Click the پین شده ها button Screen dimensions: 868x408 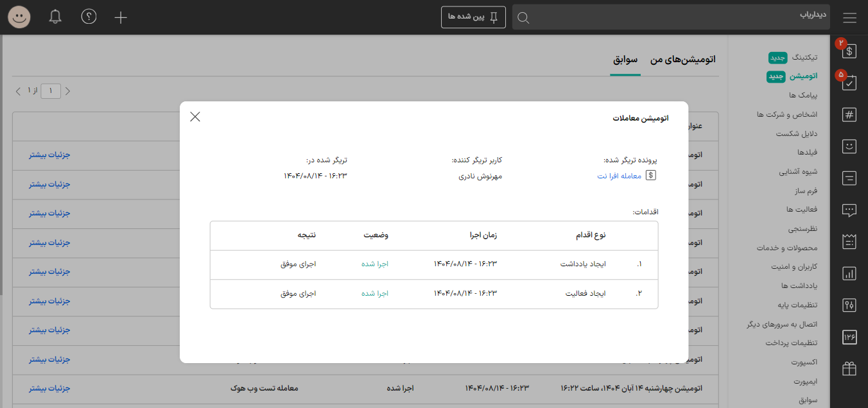pyautogui.click(x=473, y=17)
